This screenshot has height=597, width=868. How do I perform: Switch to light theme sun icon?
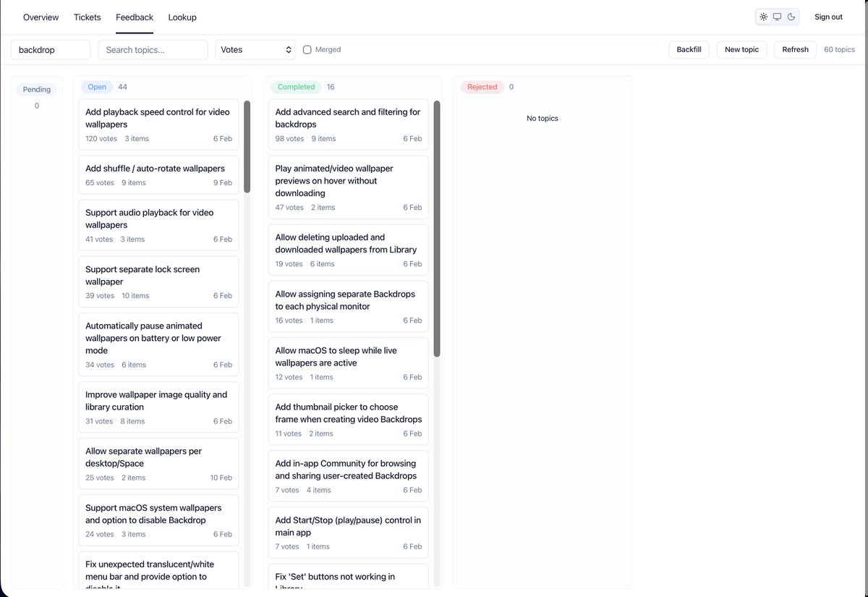(764, 17)
